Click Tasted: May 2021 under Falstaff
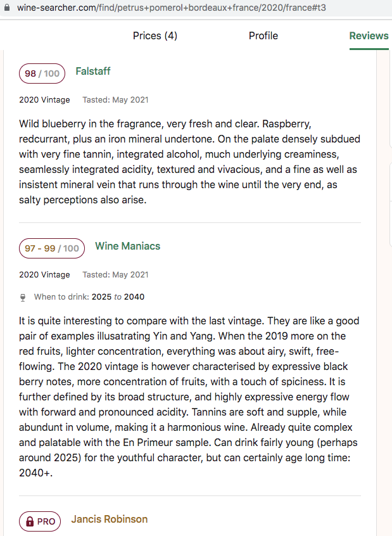Viewport: 392px width, 536px height. (x=115, y=100)
